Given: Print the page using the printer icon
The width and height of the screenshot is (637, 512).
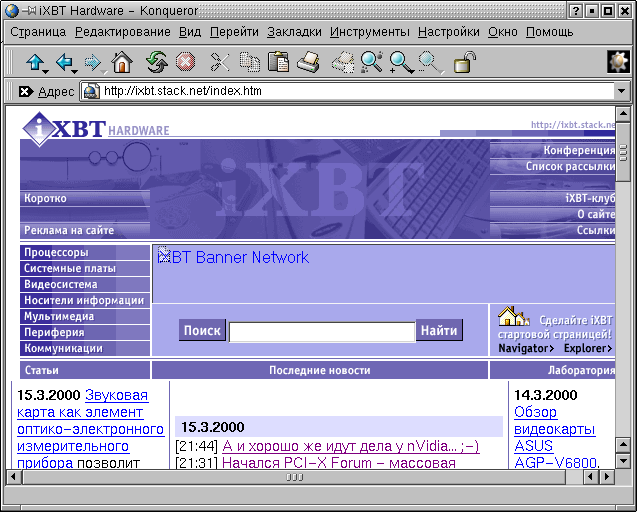Looking at the screenshot, I should (x=308, y=63).
